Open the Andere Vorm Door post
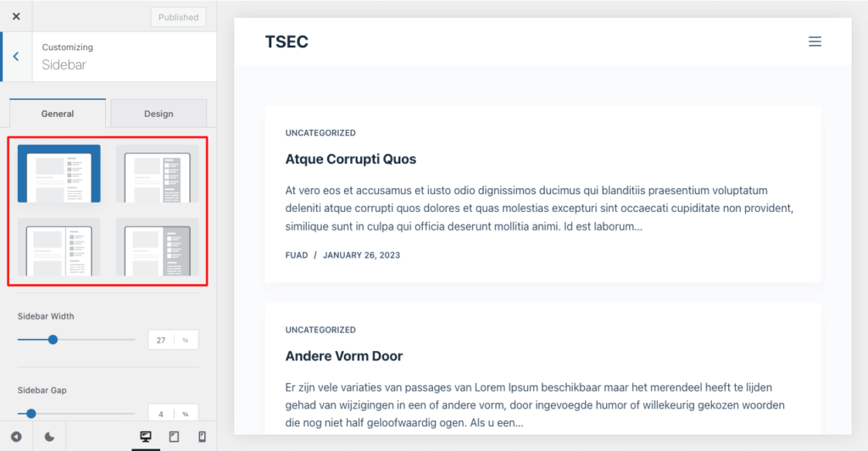Viewport: 868px width, 451px height. (344, 356)
